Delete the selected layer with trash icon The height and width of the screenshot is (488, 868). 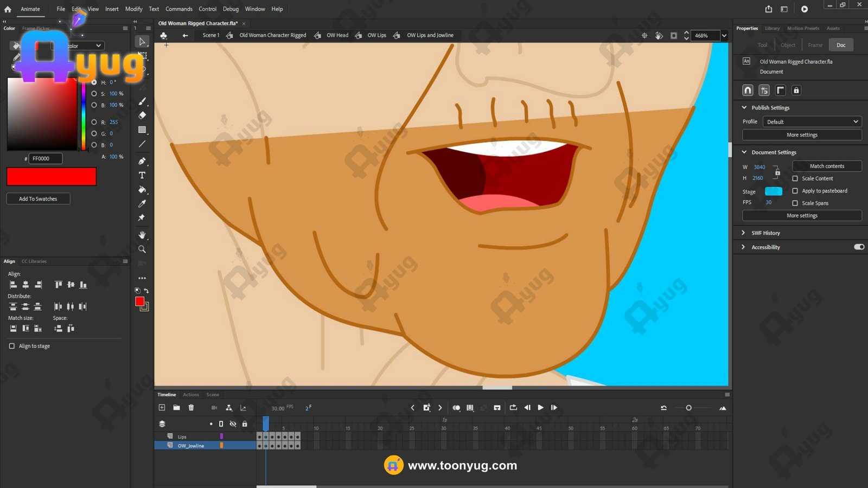tap(191, 407)
